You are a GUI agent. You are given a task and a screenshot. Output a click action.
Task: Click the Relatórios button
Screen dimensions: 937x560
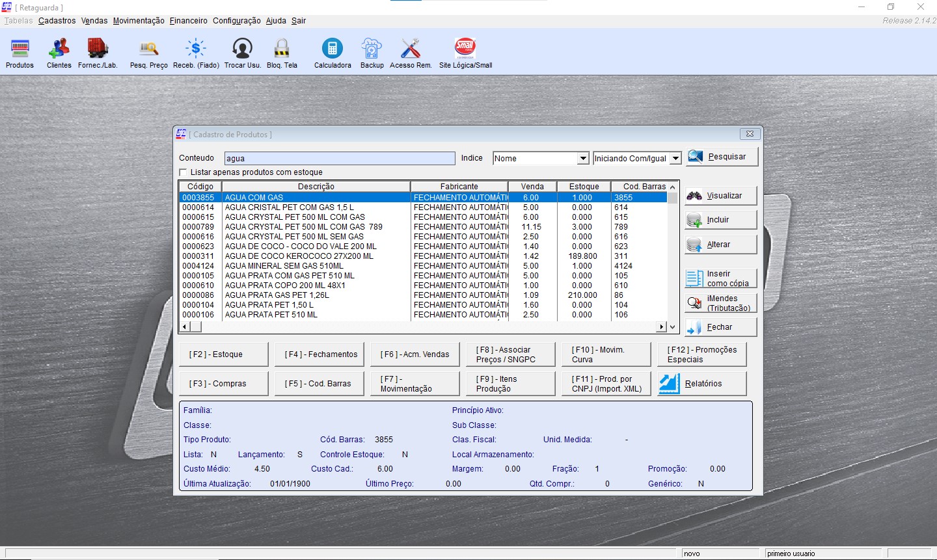click(701, 384)
